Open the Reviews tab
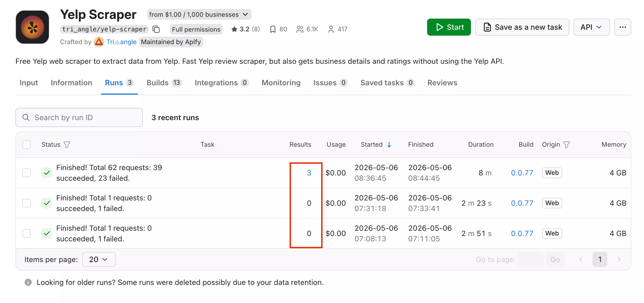The image size is (644, 303). point(442,83)
